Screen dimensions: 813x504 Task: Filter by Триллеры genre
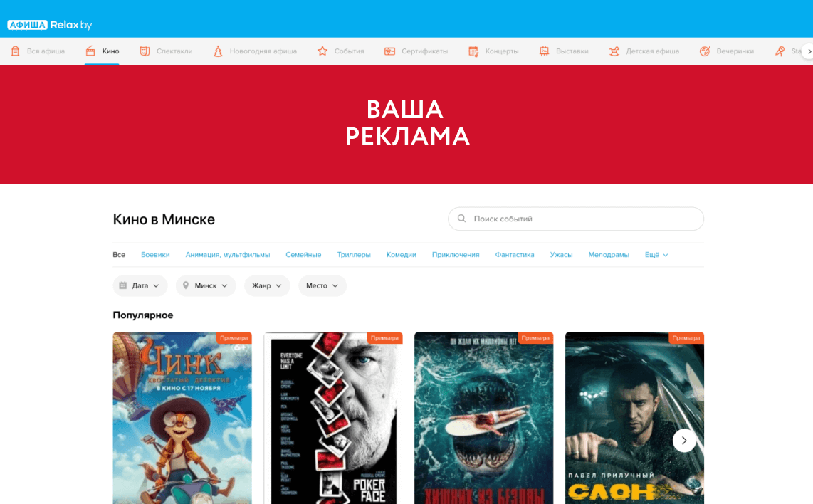(354, 255)
